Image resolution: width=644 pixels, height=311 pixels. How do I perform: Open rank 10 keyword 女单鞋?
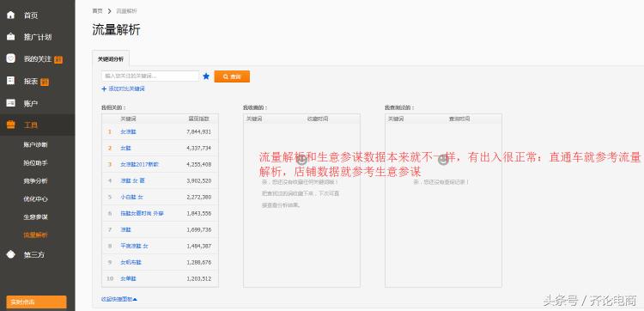tap(128, 278)
